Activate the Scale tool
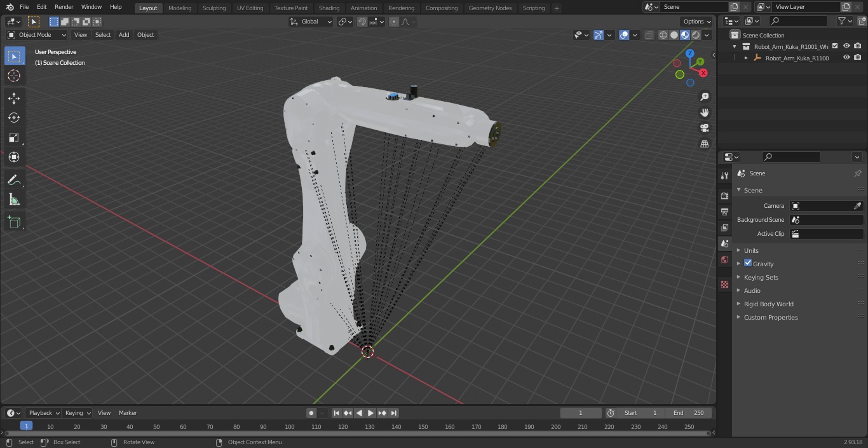 tap(14, 137)
